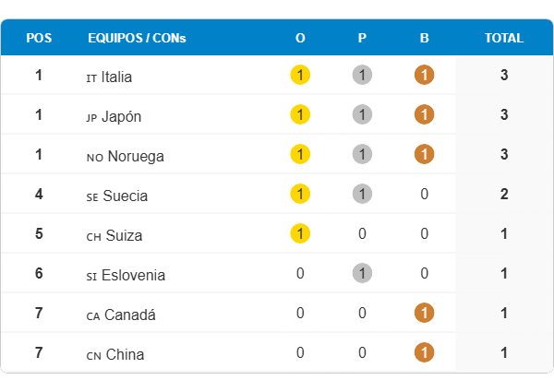Click Suecia's gold medal icon

click(x=300, y=194)
